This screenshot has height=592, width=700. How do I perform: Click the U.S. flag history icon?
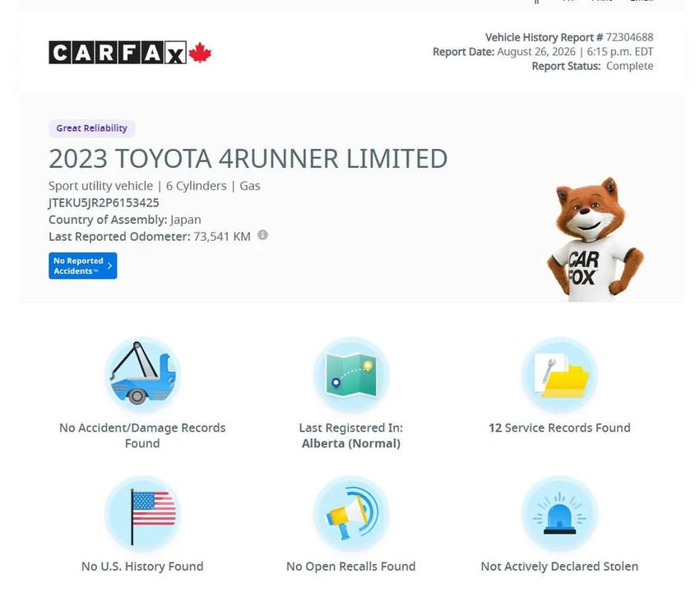[142, 514]
